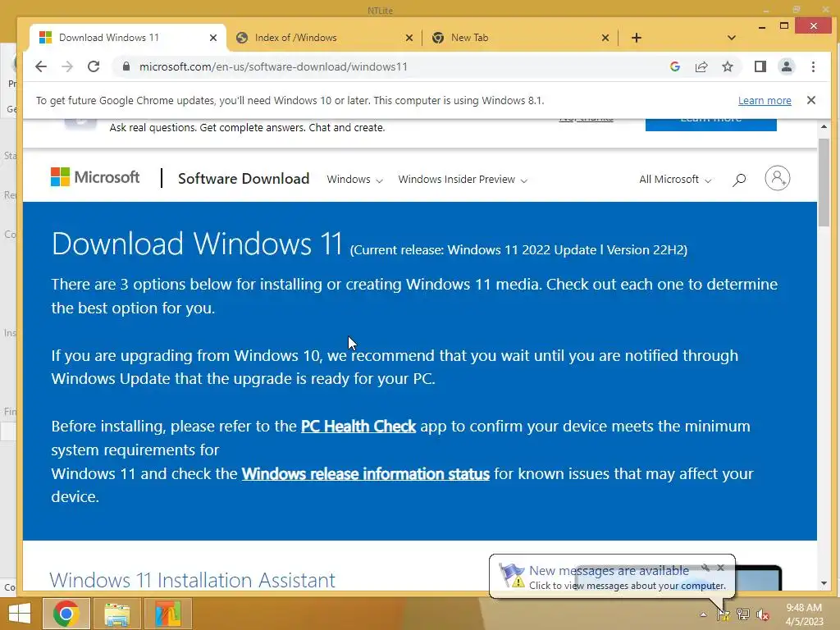
Task: Open Chrome's three-dot menu
Action: pyautogui.click(x=813, y=66)
